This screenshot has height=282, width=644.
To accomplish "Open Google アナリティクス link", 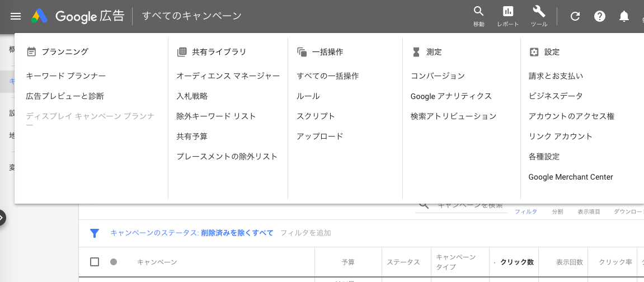I will [451, 96].
